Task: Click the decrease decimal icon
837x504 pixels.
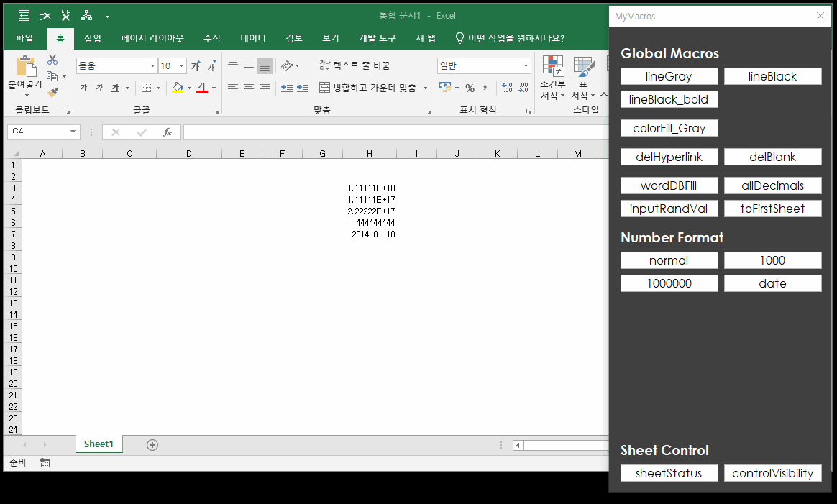Action: click(523, 88)
